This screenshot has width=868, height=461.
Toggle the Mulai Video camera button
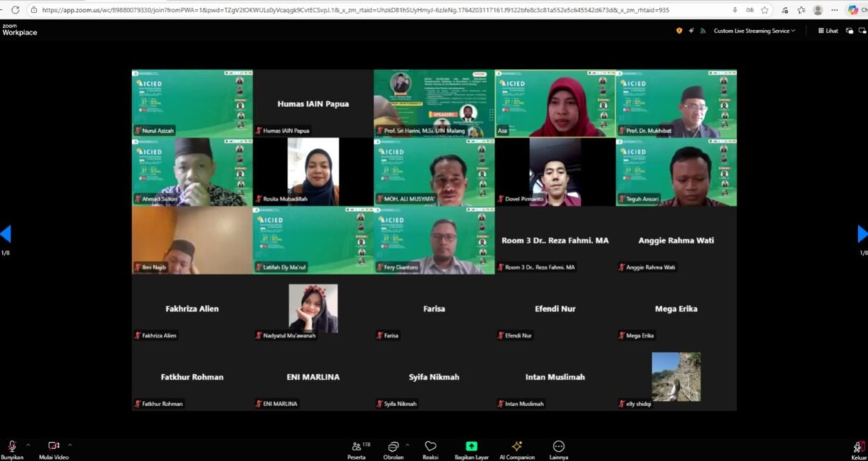click(x=53, y=447)
